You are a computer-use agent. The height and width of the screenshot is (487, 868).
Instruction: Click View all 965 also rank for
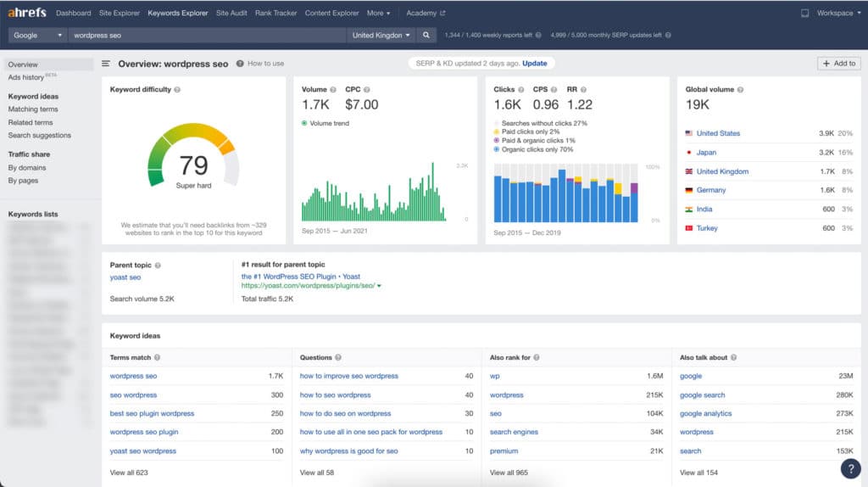[509, 473]
